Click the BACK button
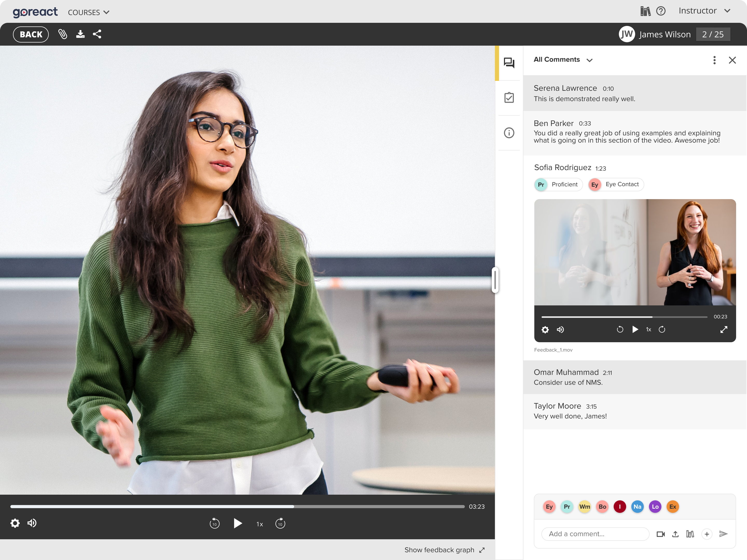The width and height of the screenshot is (747, 560). [31, 34]
